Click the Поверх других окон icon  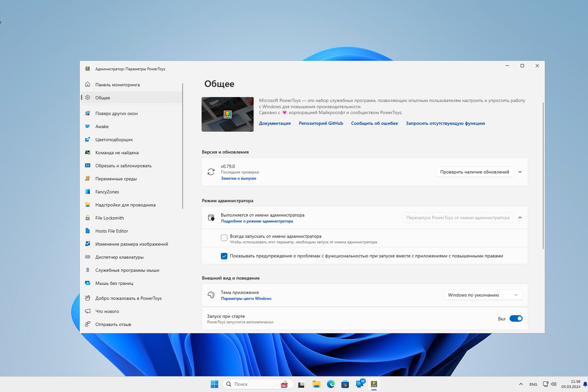87,113
